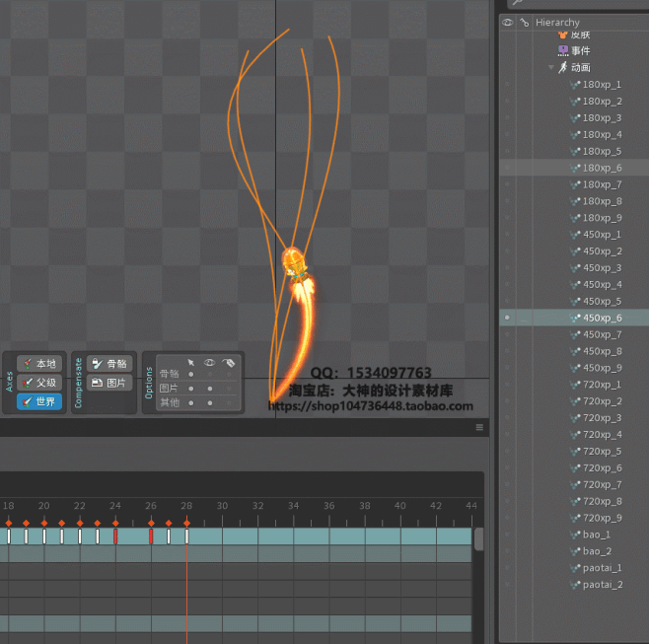The image size is (649, 644).
Task: Select the 450xp_9 animation
Action: pos(603,368)
